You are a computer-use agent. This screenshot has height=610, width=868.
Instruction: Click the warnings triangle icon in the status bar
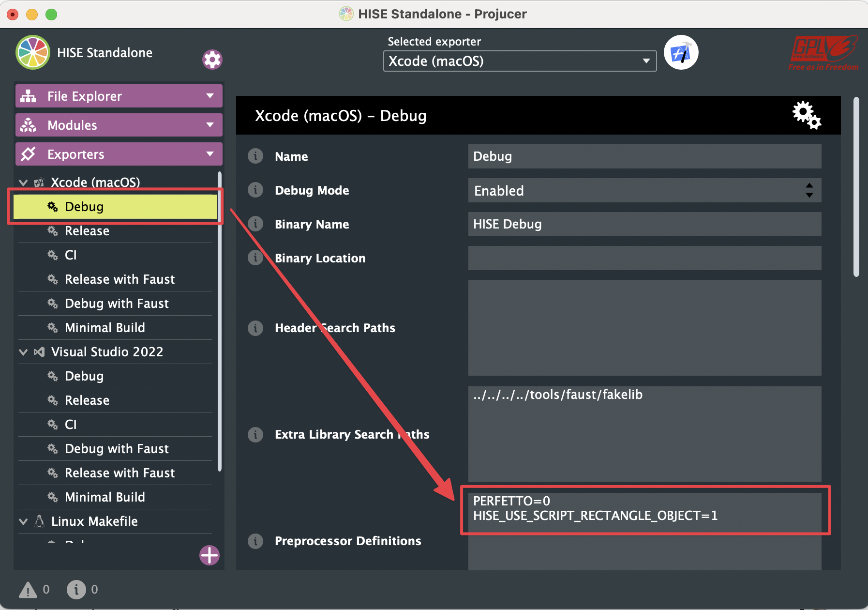coord(28,590)
